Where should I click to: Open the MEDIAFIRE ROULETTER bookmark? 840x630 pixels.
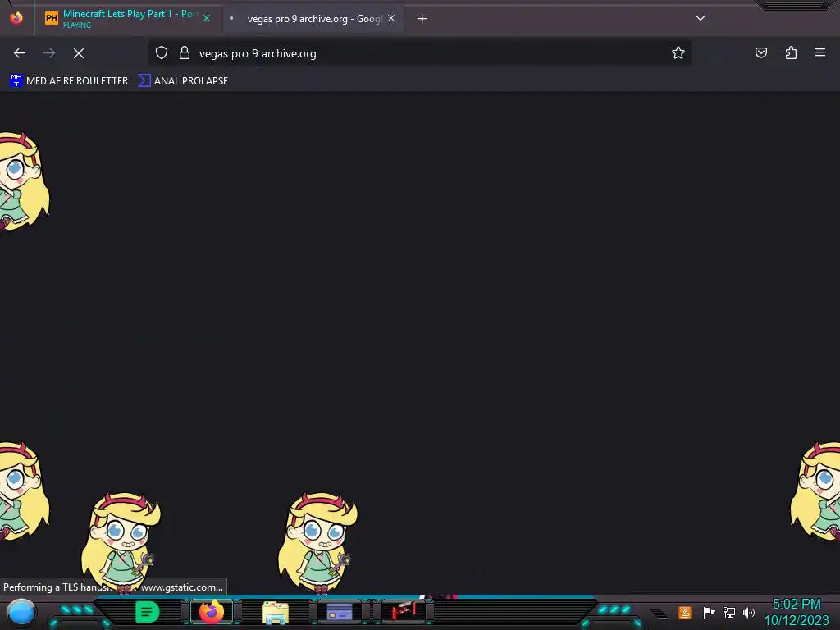coord(69,81)
